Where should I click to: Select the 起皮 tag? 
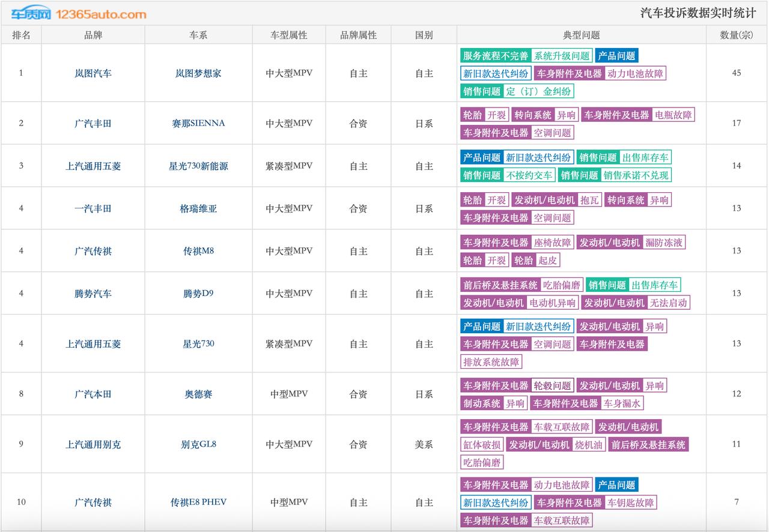click(548, 260)
